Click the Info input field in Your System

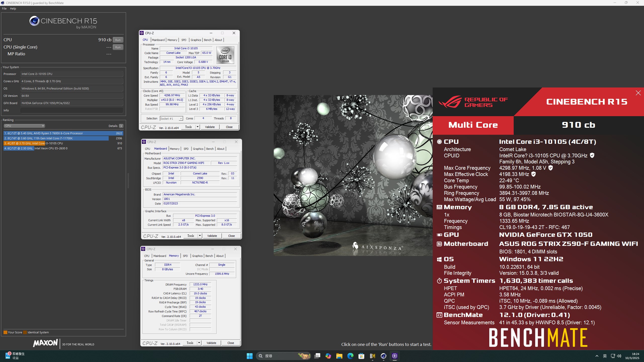tap(72, 110)
